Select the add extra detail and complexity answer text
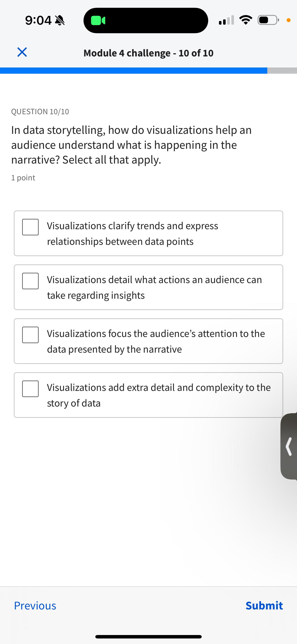297x644 pixels. (159, 395)
